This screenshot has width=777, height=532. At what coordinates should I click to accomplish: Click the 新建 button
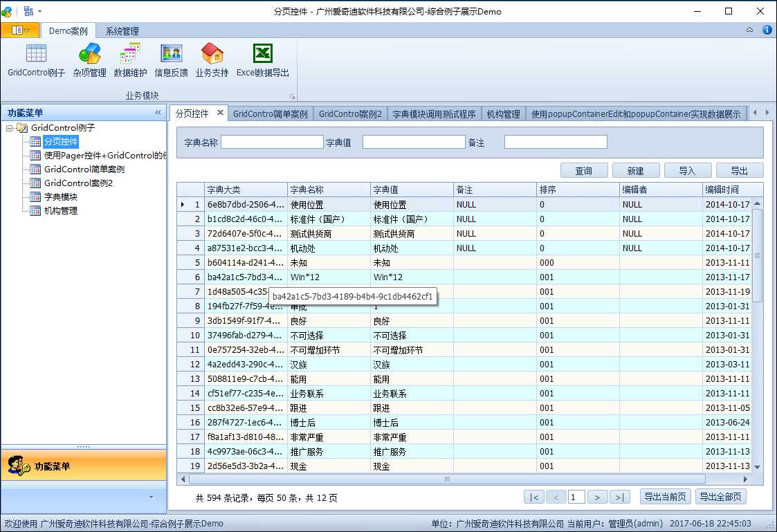tap(636, 170)
